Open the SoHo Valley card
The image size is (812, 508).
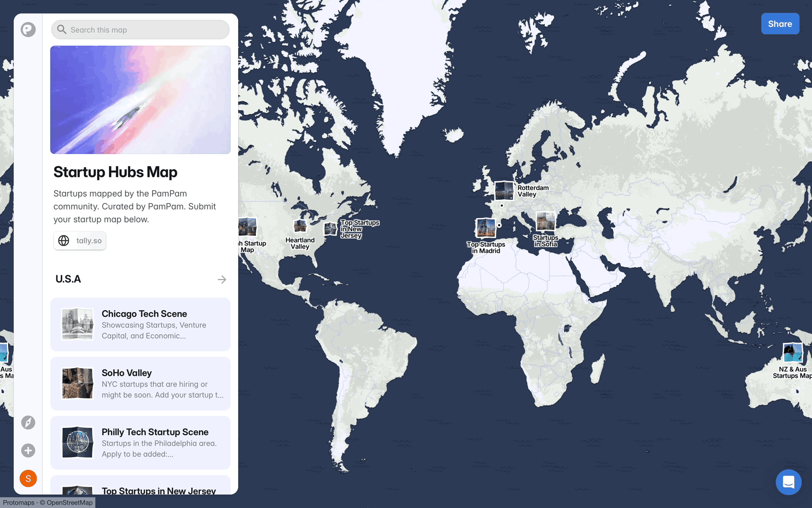pos(140,384)
